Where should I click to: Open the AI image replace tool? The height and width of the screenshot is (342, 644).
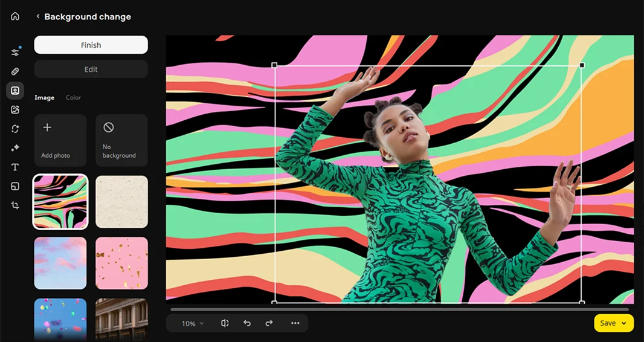tap(15, 109)
